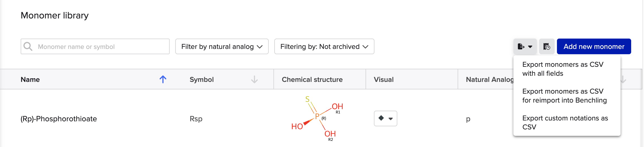
Task: Focus the Monomer name or symbol search field
Action: pos(95,46)
